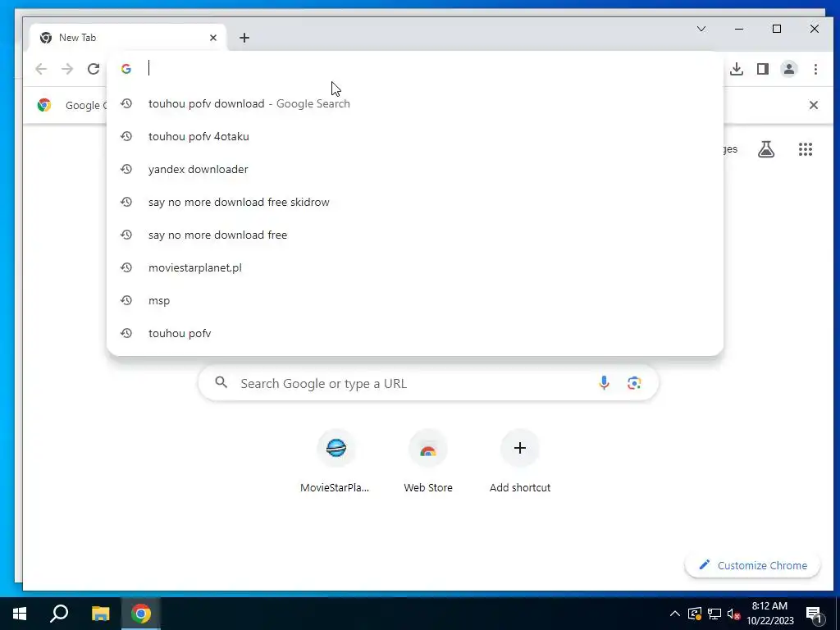
Task: Start voice search with microphone icon
Action: [x=604, y=383]
